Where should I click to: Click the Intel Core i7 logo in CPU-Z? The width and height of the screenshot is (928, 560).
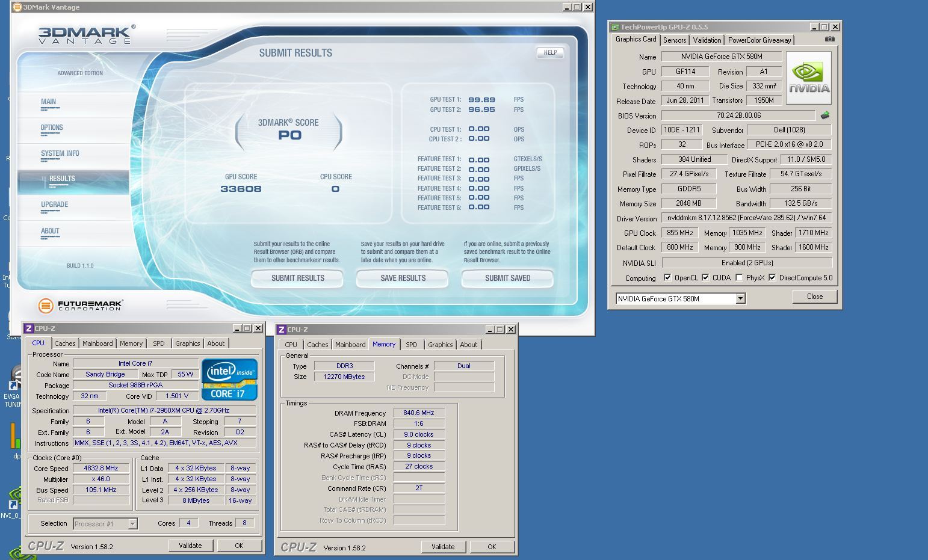(229, 380)
